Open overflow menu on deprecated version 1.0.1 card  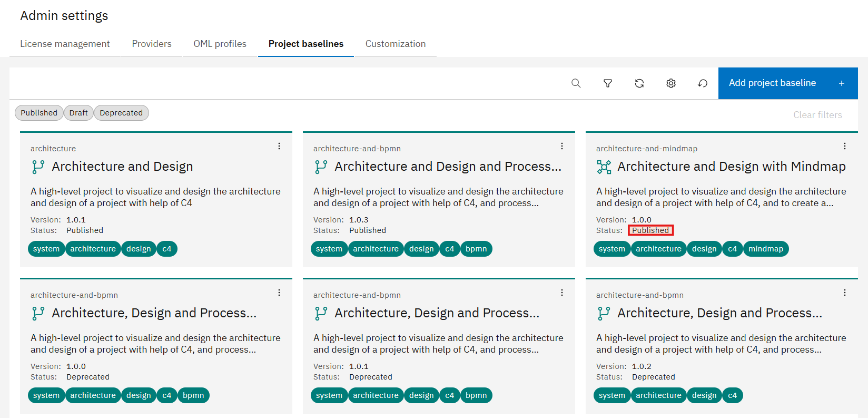point(562,293)
